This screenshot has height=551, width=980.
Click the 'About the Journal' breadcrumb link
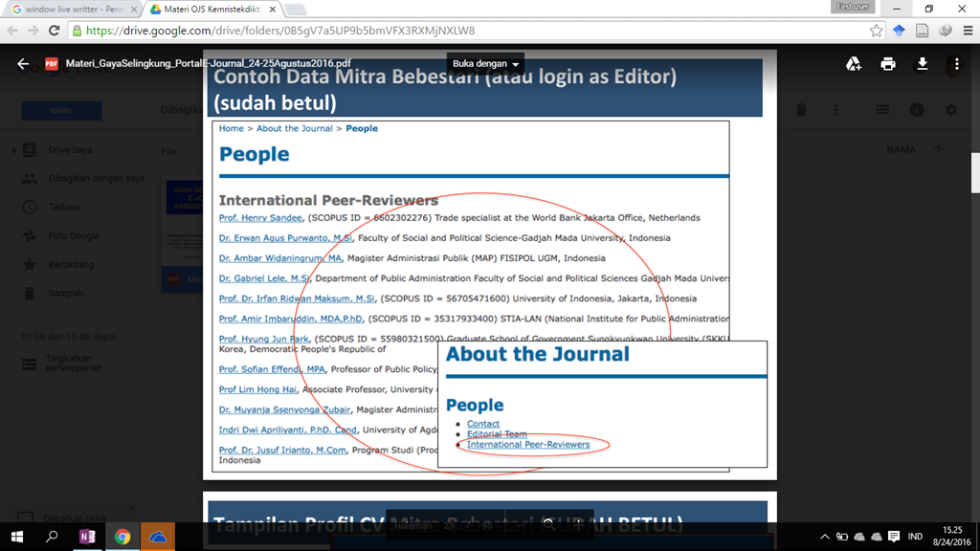tap(295, 129)
